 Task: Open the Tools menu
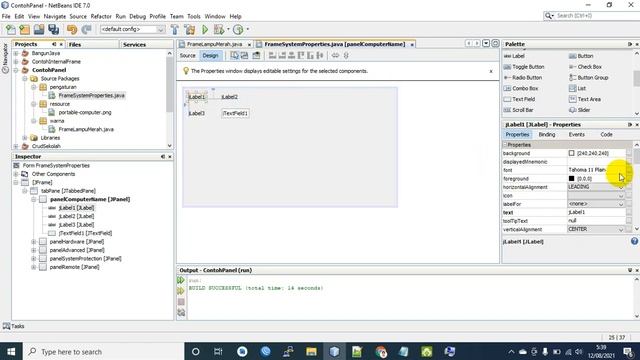pos(193,16)
